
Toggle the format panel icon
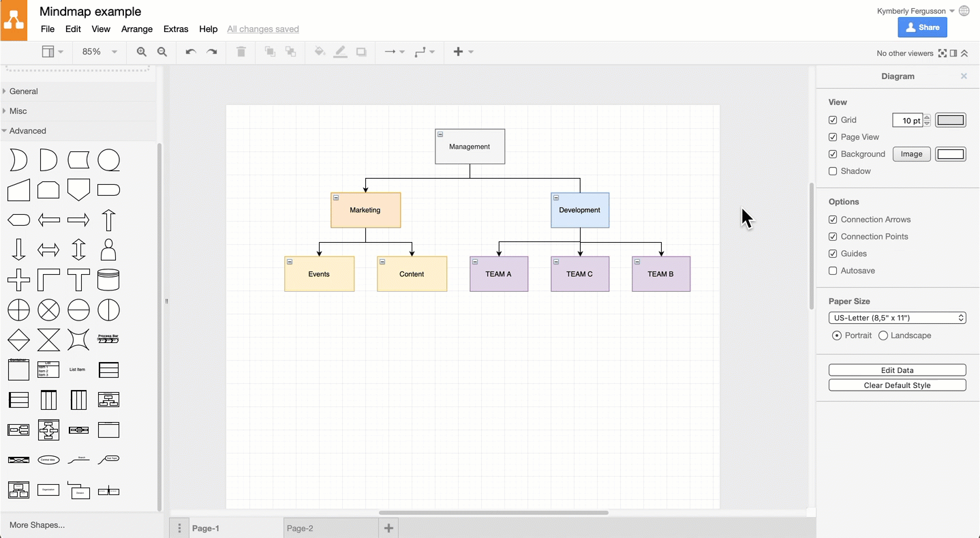click(953, 53)
